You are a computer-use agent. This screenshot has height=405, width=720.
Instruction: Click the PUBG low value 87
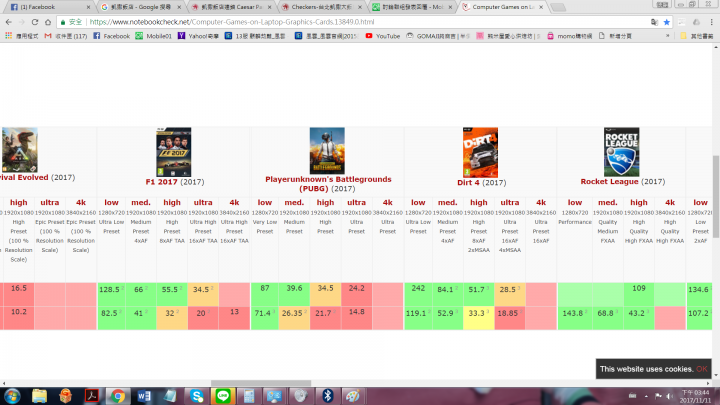point(264,288)
